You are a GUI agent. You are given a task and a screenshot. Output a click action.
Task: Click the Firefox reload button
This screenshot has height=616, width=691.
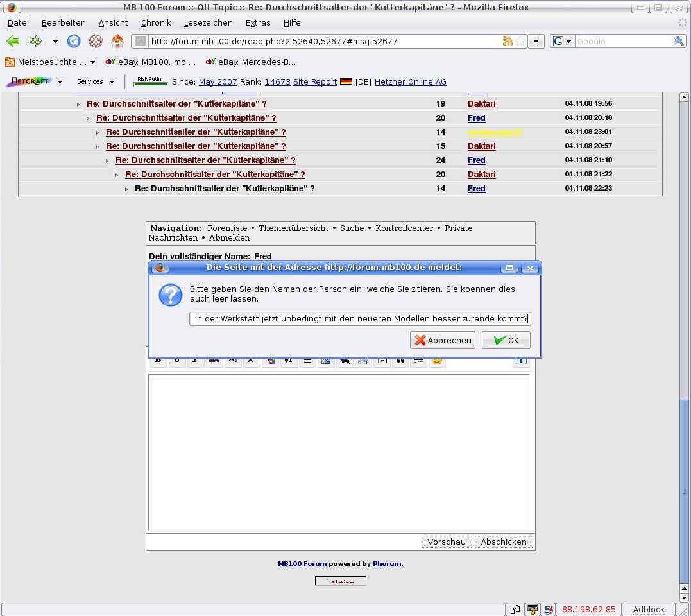[74, 42]
